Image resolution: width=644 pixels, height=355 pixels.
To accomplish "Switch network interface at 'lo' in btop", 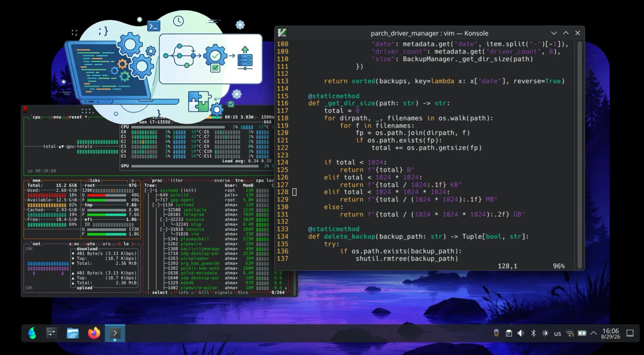I will [126, 244].
